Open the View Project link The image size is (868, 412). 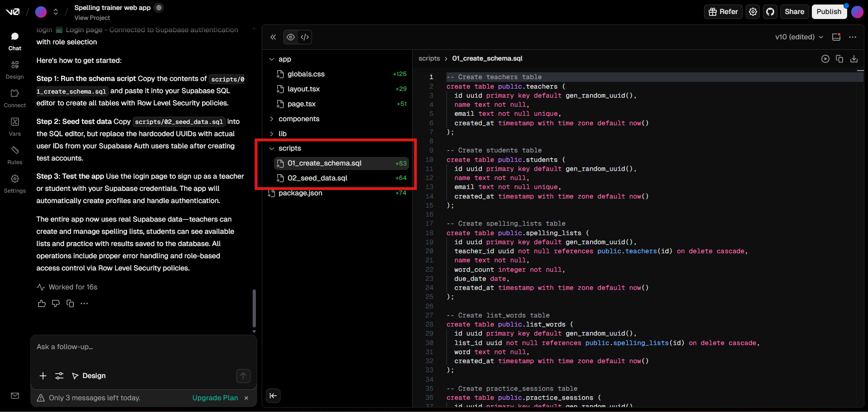92,18
